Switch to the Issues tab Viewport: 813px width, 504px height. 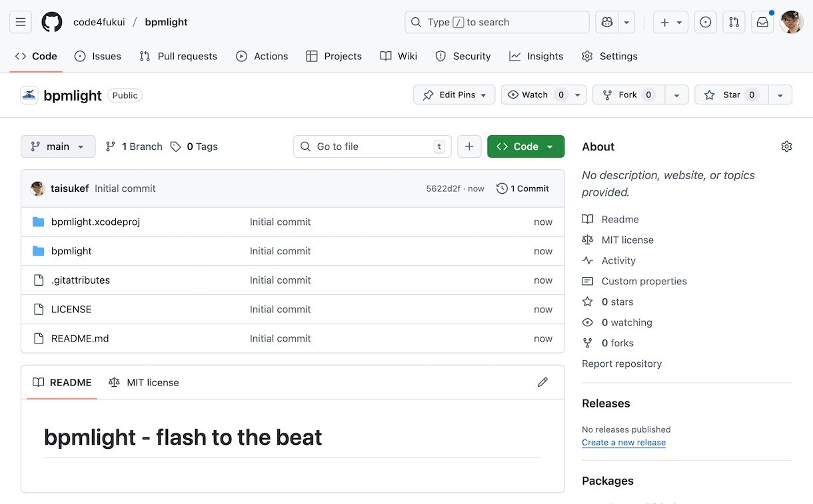pyautogui.click(x=98, y=57)
